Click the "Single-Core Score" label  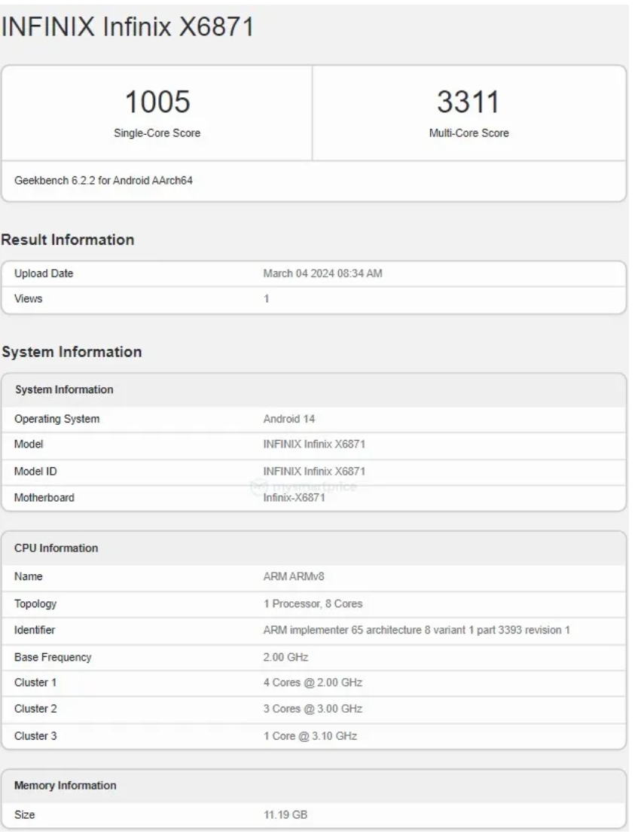[x=157, y=133]
